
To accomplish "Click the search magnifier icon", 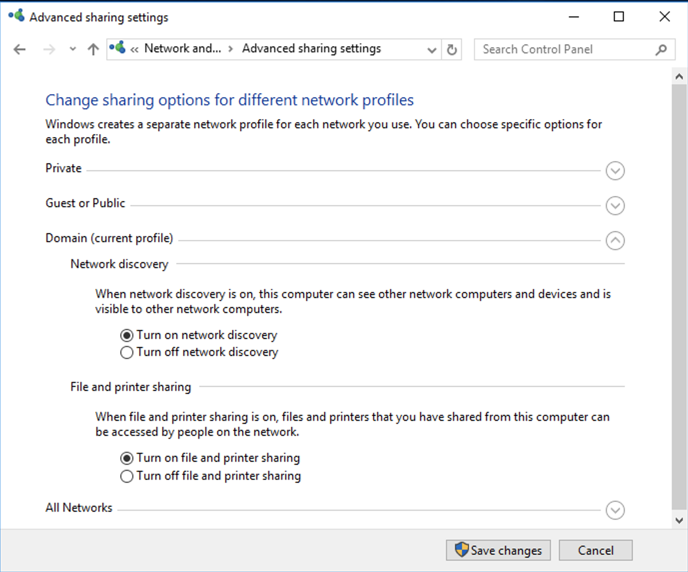I will point(661,49).
